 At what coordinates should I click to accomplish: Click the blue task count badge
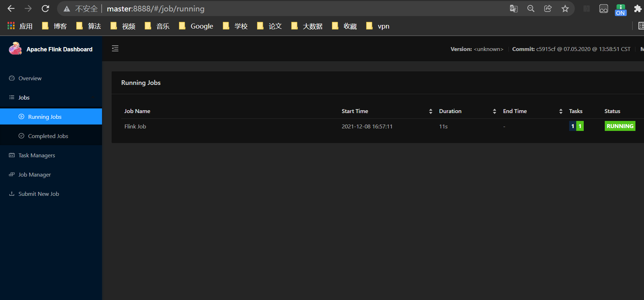click(x=573, y=126)
